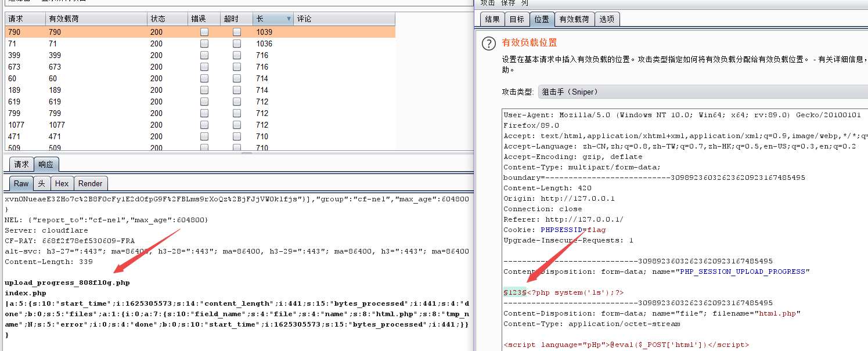The height and width of the screenshot is (351, 868).
Task: Click the Upgrade-Insecure-Requests: 1 header
Action: pyautogui.click(x=568, y=240)
